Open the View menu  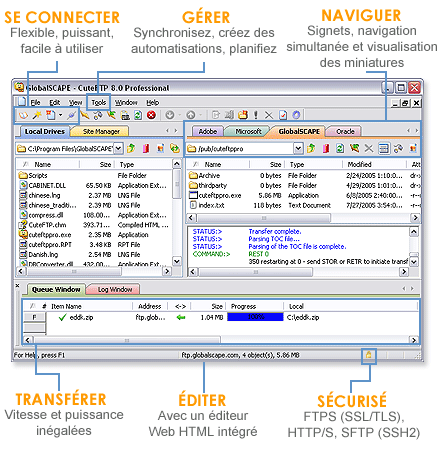(x=76, y=103)
